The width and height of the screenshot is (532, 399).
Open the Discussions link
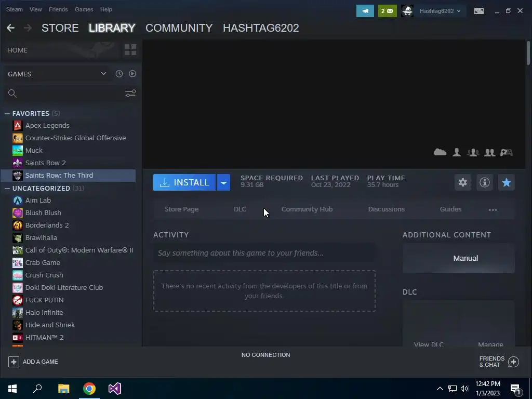(x=386, y=209)
